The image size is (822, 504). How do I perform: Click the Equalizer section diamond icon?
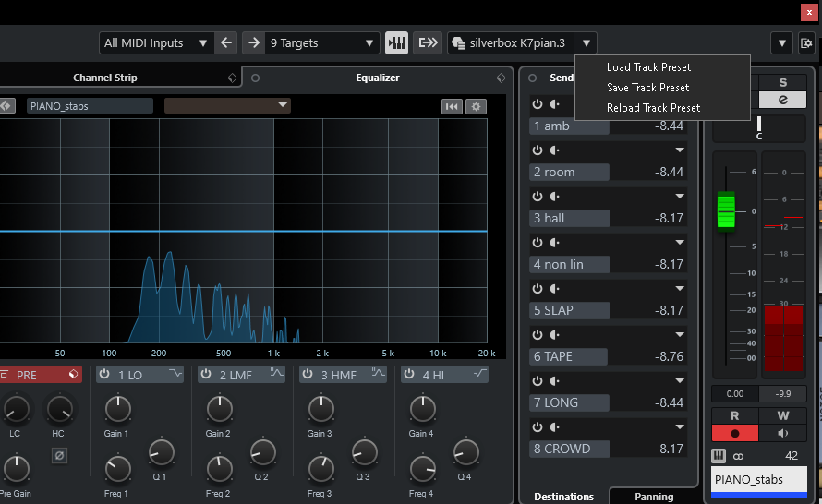502,78
